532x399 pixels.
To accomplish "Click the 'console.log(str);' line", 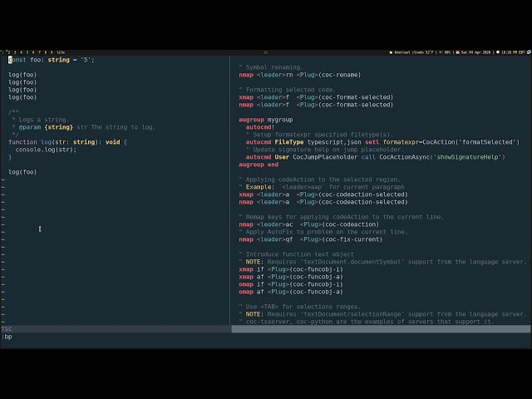I will 46,150.
